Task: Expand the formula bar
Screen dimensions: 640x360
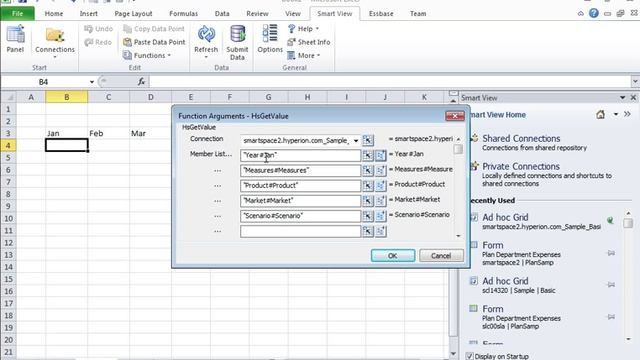Action: click(x=635, y=82)
